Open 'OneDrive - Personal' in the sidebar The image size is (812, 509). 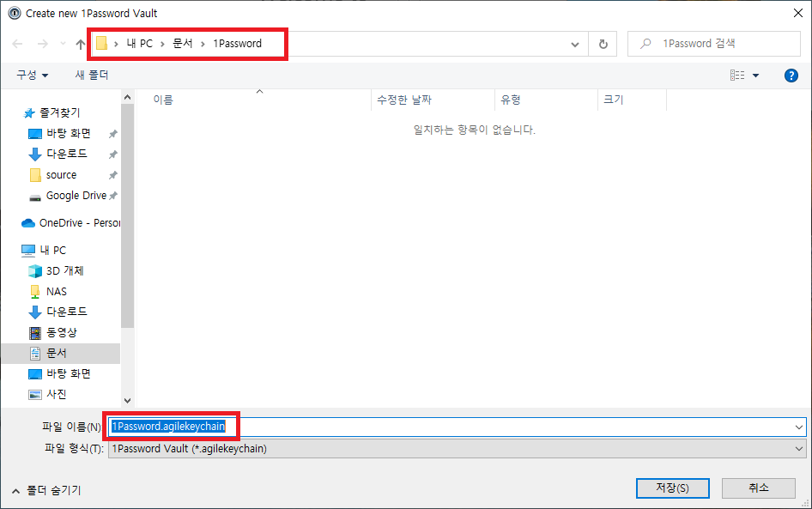tap(80, 222)
